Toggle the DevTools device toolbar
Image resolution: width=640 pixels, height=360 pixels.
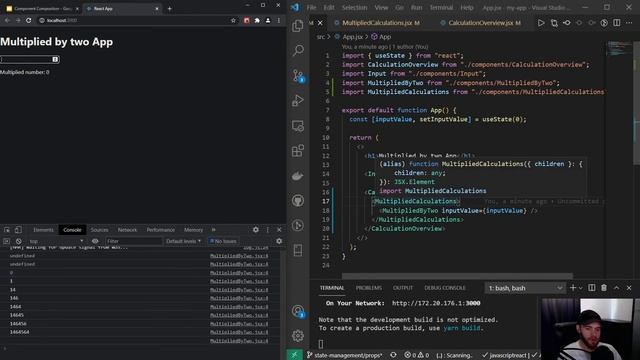point(18,230)
